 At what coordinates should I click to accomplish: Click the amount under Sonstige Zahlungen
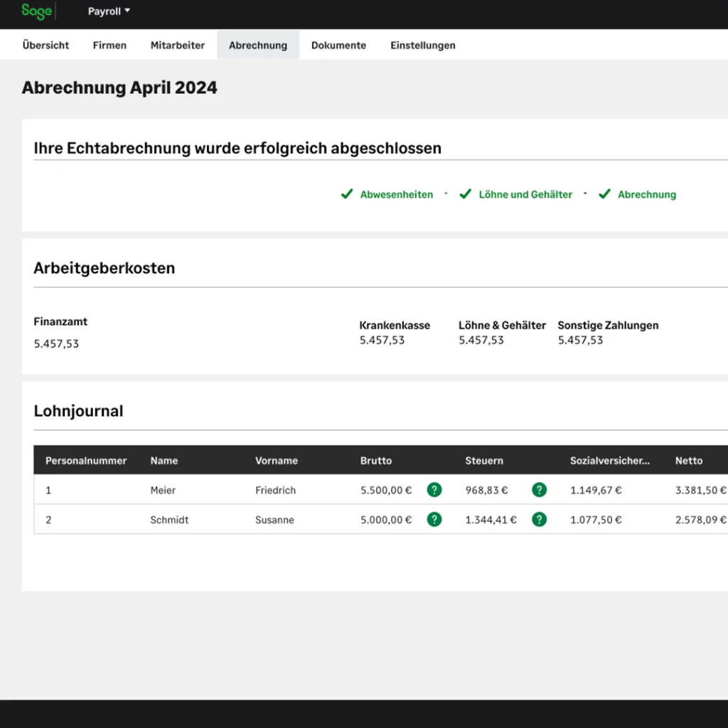tap(580, 341)
